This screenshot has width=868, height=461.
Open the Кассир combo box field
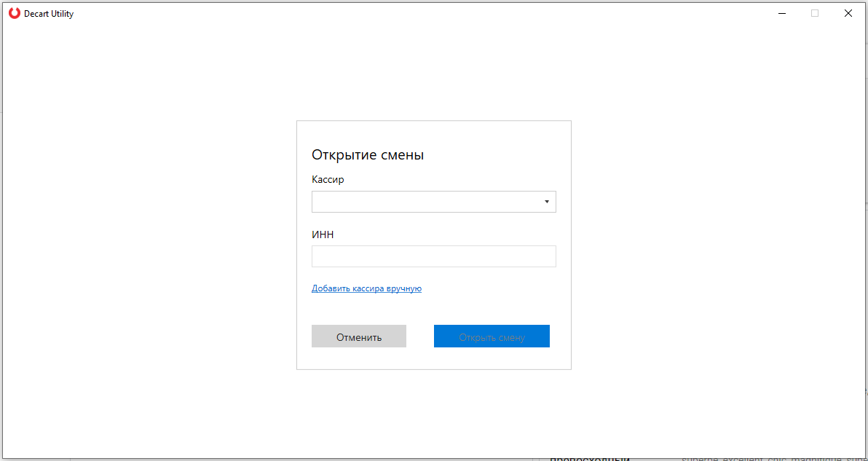coord(426,202)
